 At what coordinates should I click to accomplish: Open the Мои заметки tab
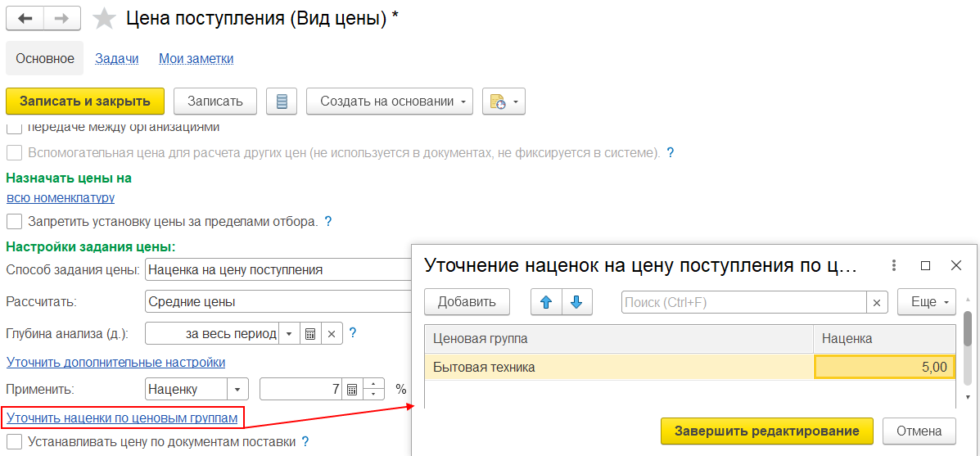pyautogui.click(x=196, y=59)
